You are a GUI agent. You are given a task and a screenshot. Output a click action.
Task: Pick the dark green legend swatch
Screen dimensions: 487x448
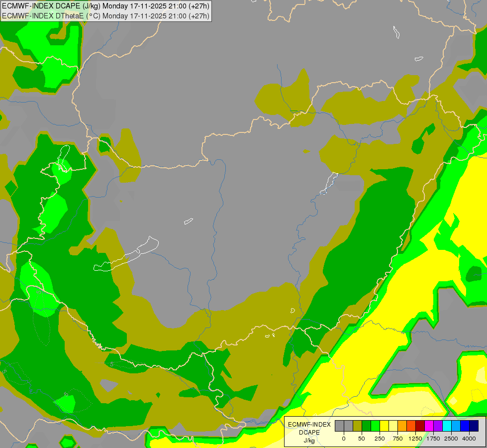367,426
